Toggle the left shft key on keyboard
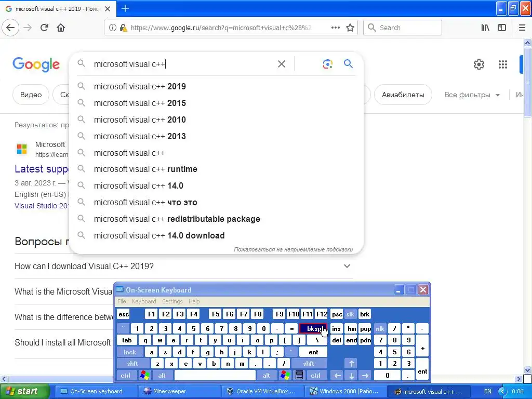This screenshot has height=399, width=532. (132, 364)
